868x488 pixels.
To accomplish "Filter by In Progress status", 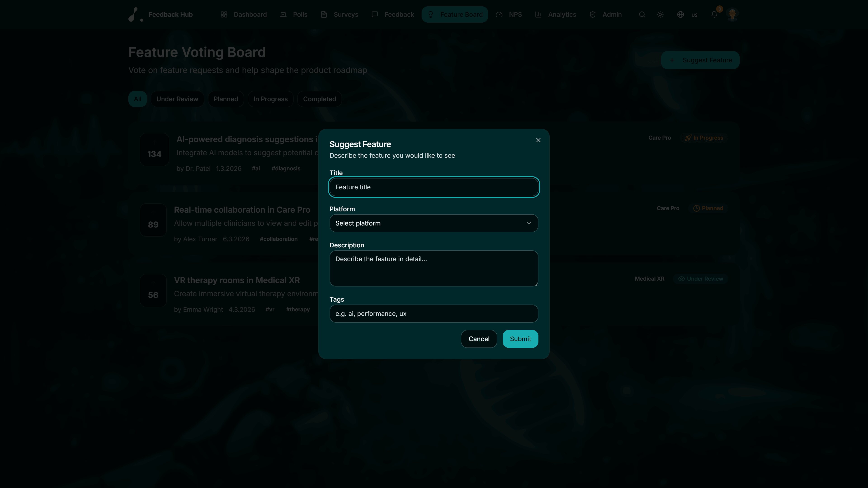I will [x=271, y=99].
